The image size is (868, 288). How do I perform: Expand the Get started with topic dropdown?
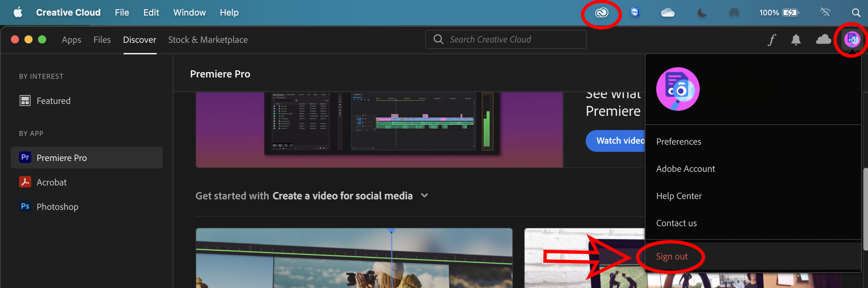click(x=424, y=196)
